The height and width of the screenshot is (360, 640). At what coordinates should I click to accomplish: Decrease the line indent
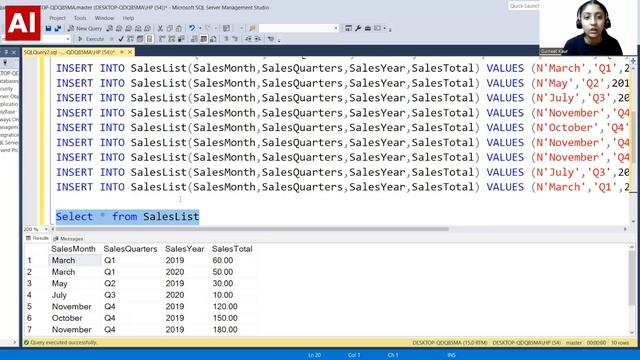tap(248, 39)
